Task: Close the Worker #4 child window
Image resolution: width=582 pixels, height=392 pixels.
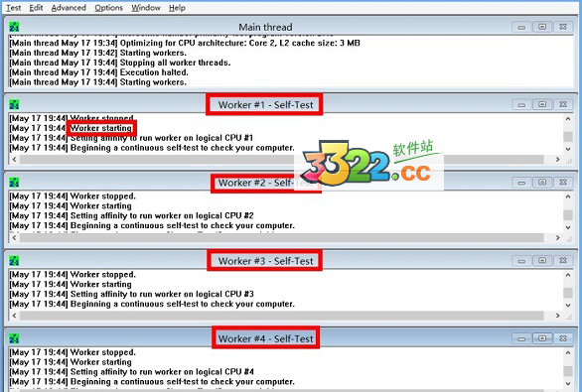Action: (x=563, y=338)
